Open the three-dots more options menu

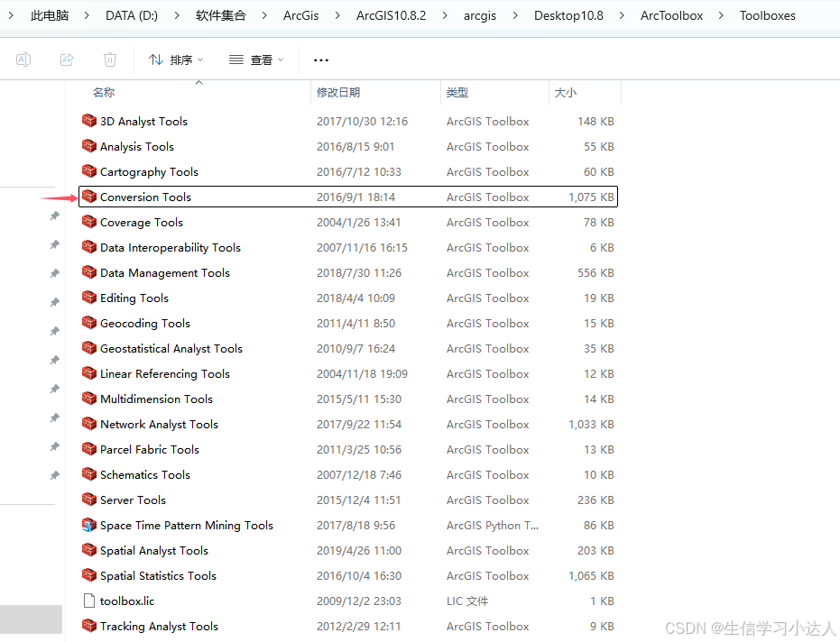[321, 60]
